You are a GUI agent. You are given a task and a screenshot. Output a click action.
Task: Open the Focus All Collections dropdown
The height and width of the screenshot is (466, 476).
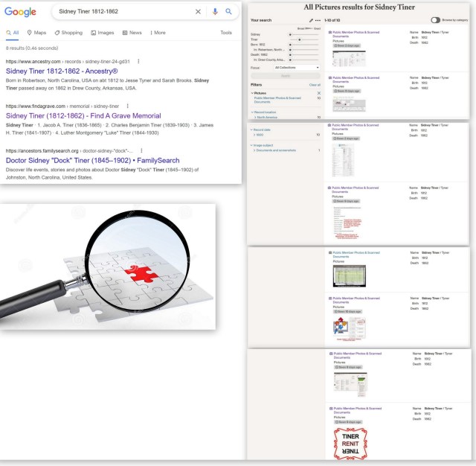click(297, 68)
